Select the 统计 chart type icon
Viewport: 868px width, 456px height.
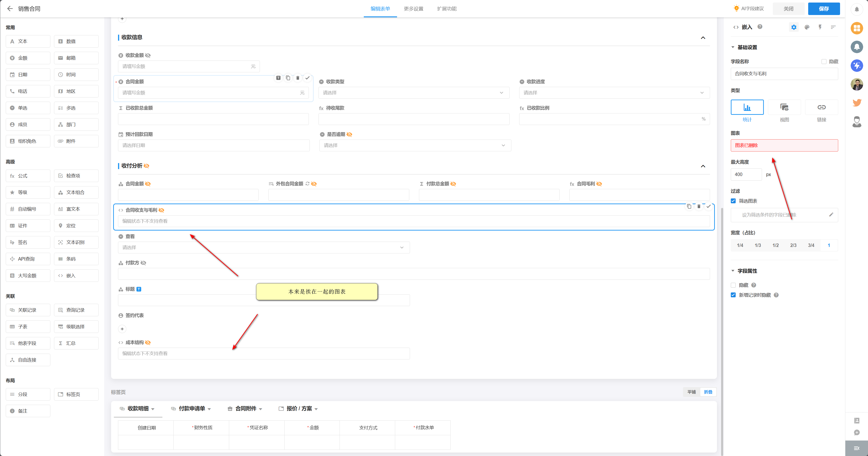(747, 107)
